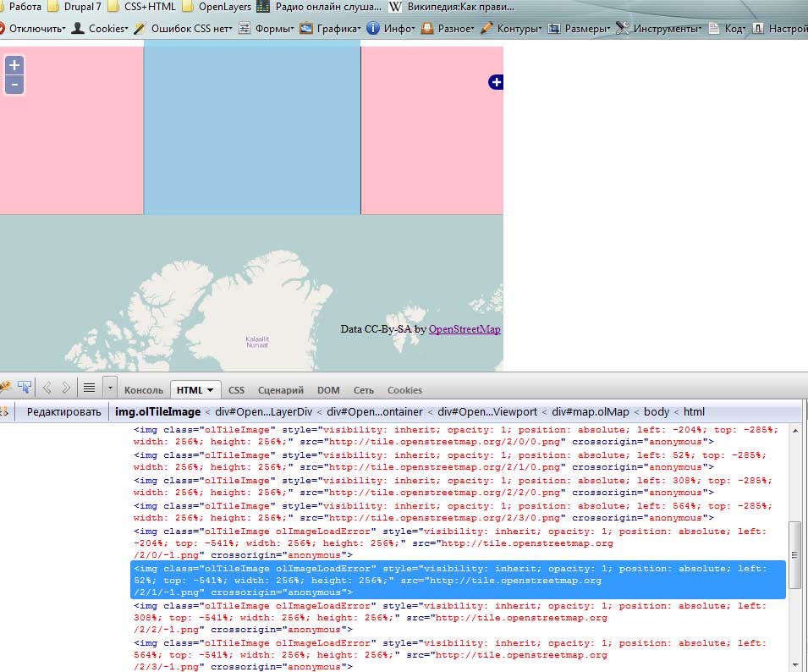808x672 pixels.
Task: Select div#Open...Viewport breadcrumb
Action: click(487, 412)
